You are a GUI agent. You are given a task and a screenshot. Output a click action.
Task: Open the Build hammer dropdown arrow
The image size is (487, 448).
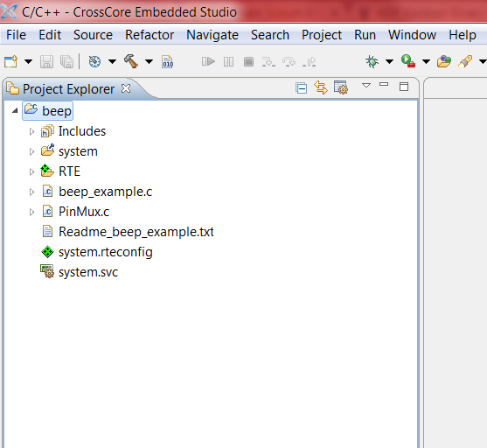point(150,61)
